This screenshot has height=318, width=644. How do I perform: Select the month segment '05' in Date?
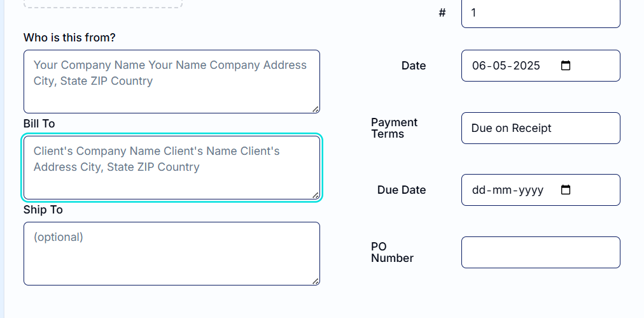tap(500, 66)
